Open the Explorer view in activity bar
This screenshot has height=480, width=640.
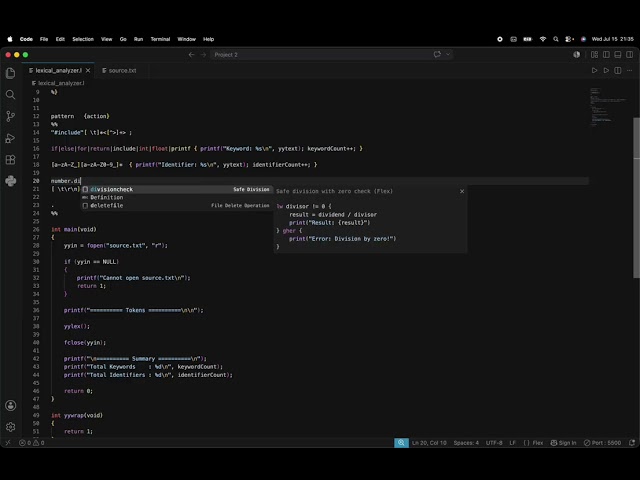click(11, 73)
